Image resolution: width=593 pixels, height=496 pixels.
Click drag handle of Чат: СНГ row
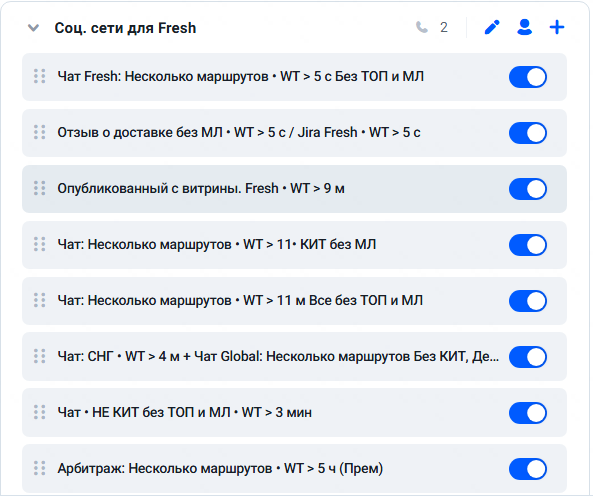(x=39, y=356)
